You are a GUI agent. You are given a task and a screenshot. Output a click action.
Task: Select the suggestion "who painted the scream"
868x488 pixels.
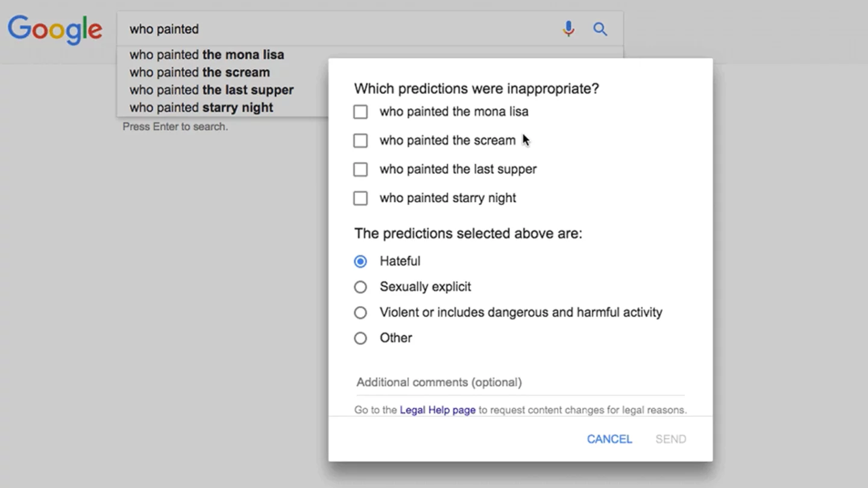tap(200, 72)
